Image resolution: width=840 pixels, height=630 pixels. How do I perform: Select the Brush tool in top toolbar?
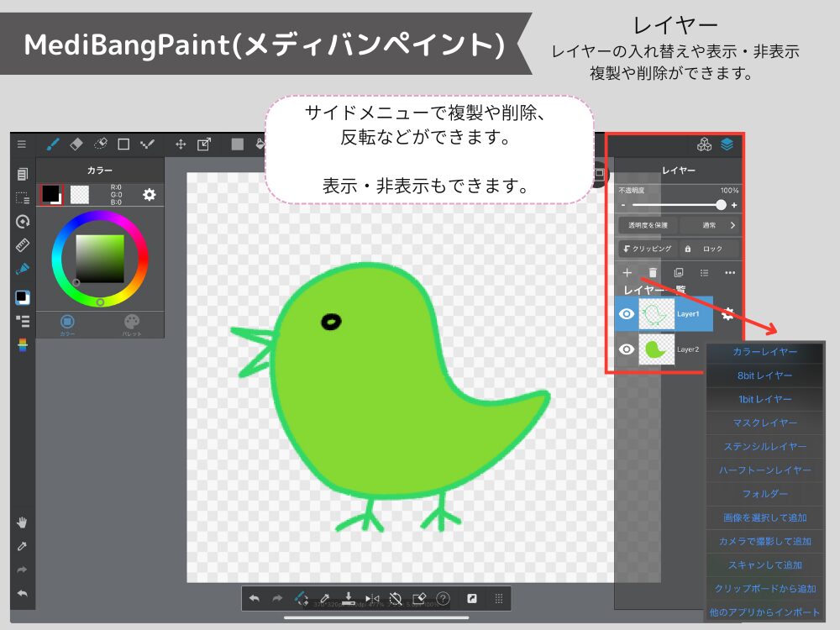click(x=53, y=144)
